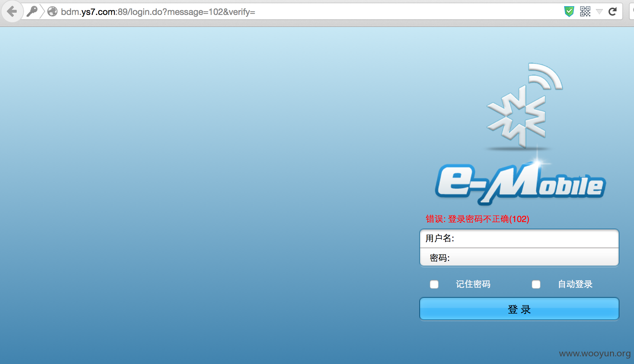This screenshot has width=634, height=364.
Task: Reload the page with the refresh icon
Action: [x=613, y=12]
